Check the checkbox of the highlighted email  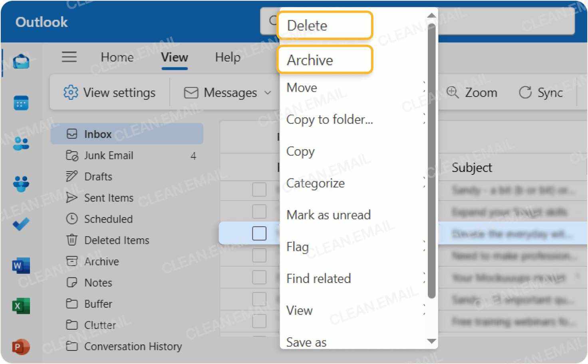(x=260, y=233)
